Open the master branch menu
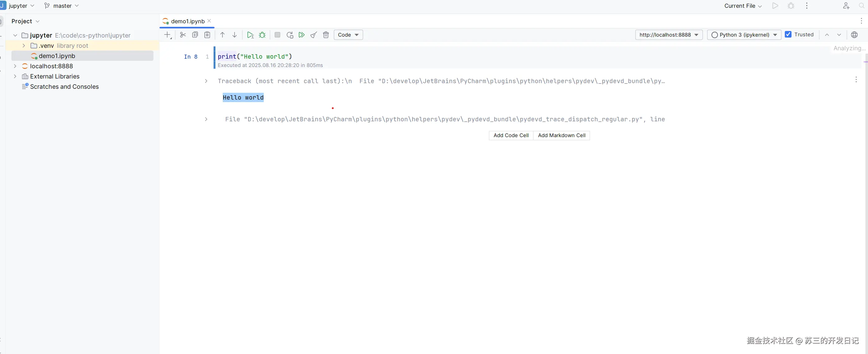 click(62, 6)
